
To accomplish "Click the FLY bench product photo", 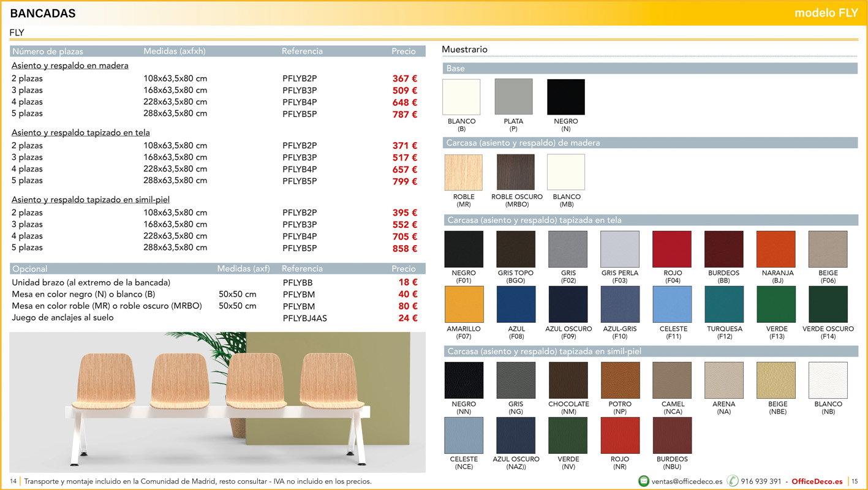I will (x=217, y=402).
